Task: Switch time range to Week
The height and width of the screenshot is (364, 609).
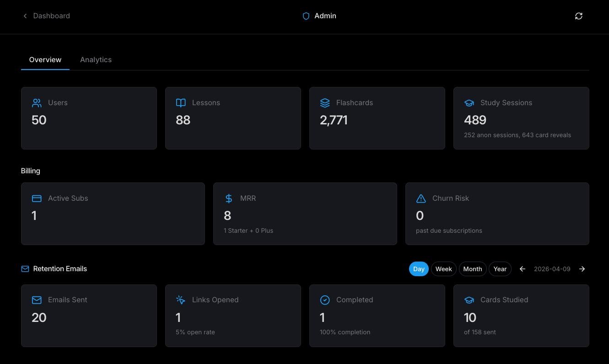Action: (443, 269)
